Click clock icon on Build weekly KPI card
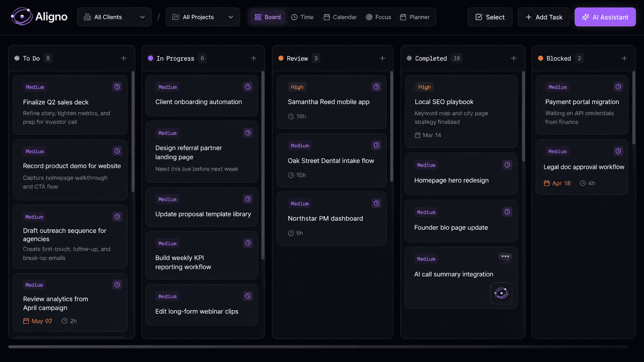644x362 pixels. (x=248, y=243)
